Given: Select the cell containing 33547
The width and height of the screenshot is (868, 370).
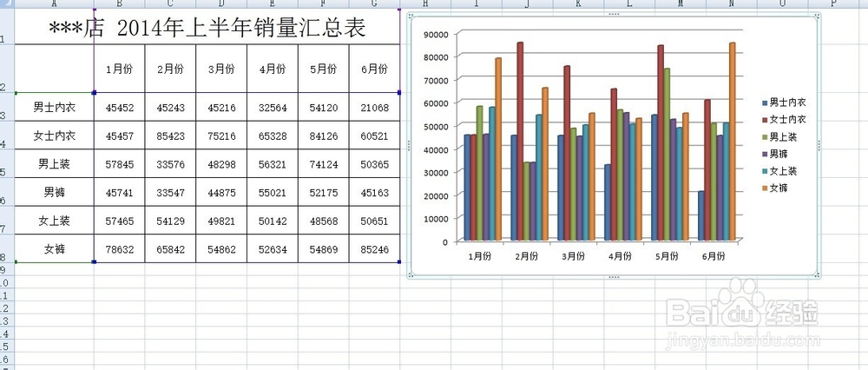Looking at the screenshot, I should coord(170,192).
